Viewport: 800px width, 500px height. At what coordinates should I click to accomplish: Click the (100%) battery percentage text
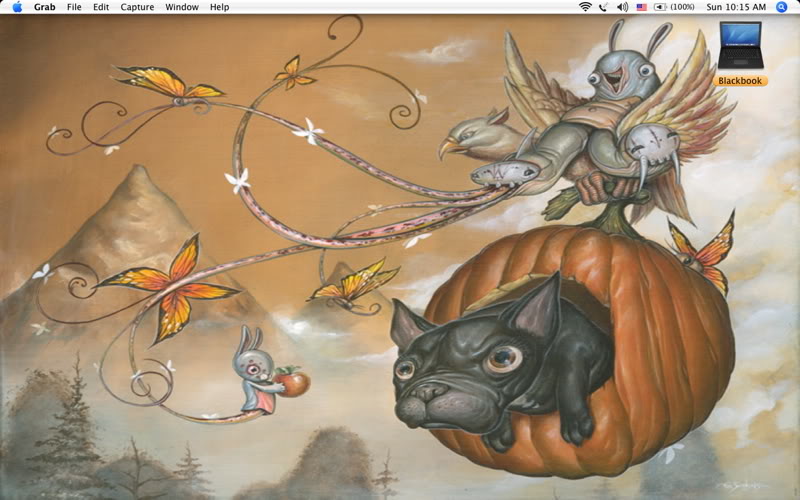(682, 7)
